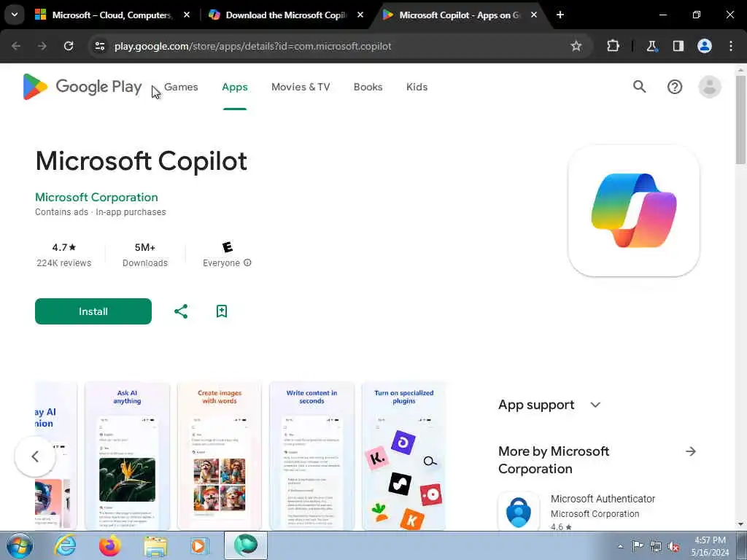Open the Create images with words screenshot
This screenshot has width=747, height=560.
point(220,456)
